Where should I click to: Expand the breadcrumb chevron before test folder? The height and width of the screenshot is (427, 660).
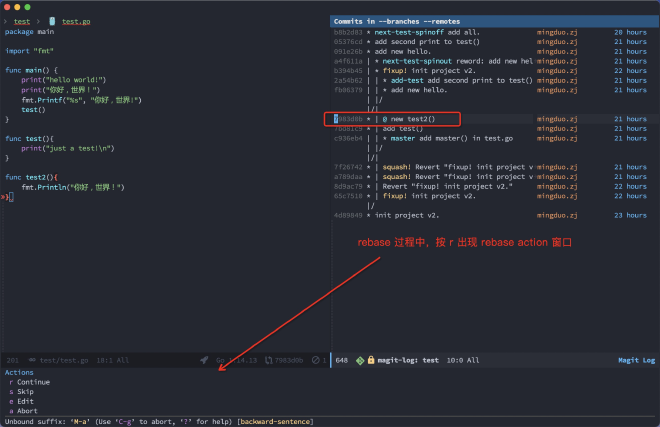5,20
